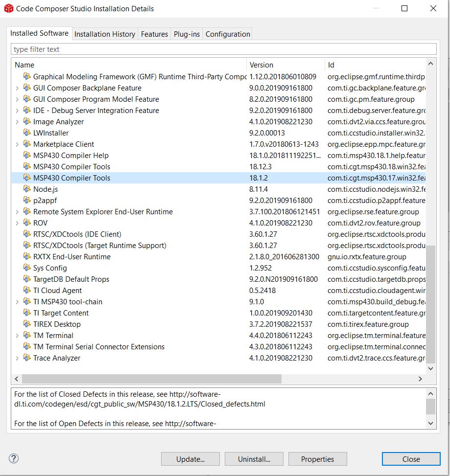Click the Update... button
This screenshot has width=450, height=476.
coord(190,459)
